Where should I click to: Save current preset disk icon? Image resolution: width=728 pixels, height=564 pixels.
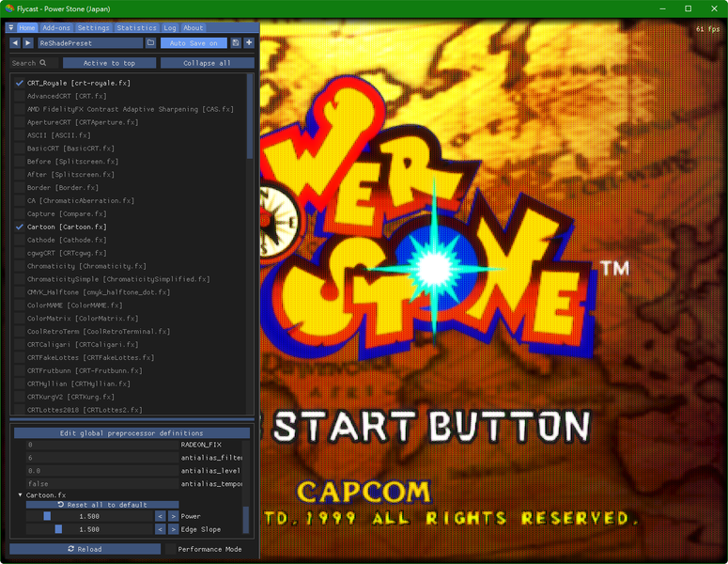pos(236,42)
